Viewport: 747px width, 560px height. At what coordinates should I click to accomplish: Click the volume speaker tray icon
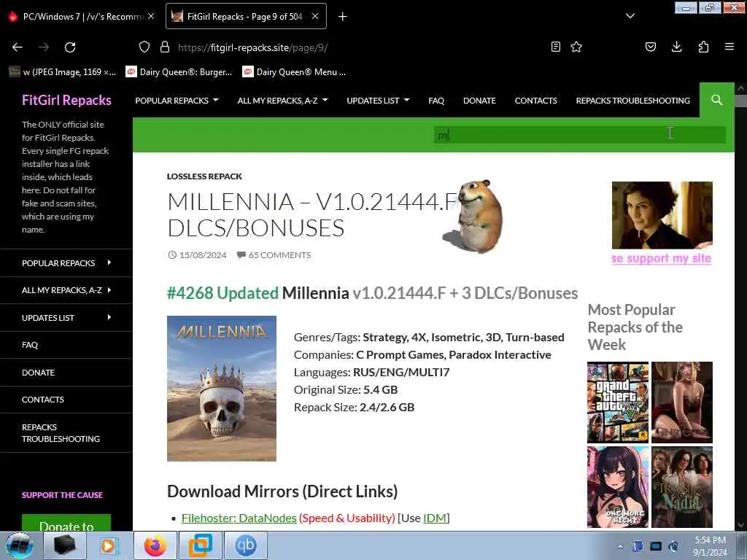[x=673, y=546]
